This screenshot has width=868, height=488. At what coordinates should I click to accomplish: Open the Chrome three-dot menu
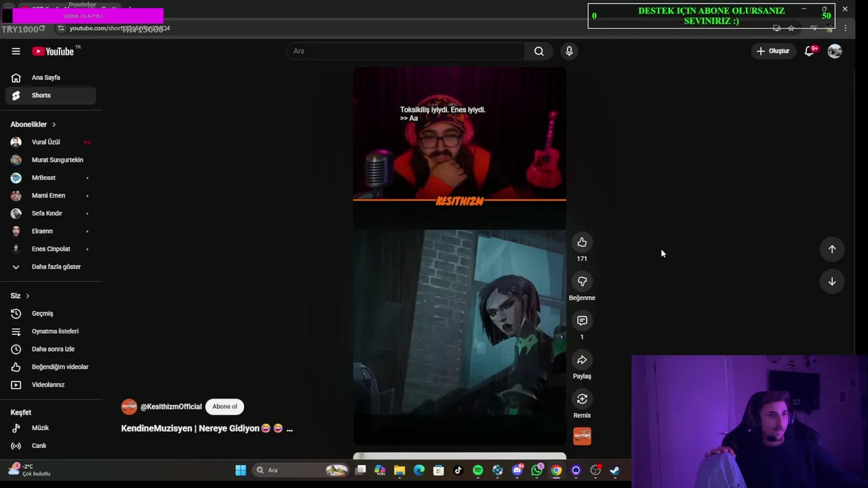coord(845,28)
